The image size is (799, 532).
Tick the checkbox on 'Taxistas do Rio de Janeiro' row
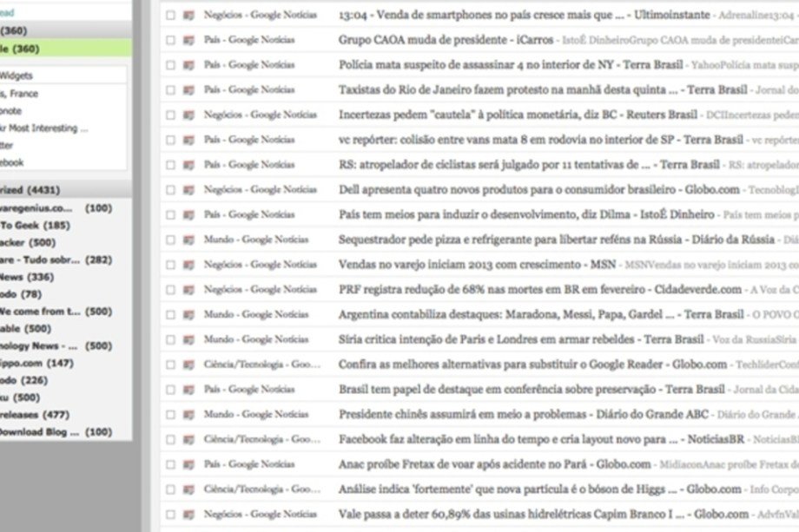tap(171, 90)
